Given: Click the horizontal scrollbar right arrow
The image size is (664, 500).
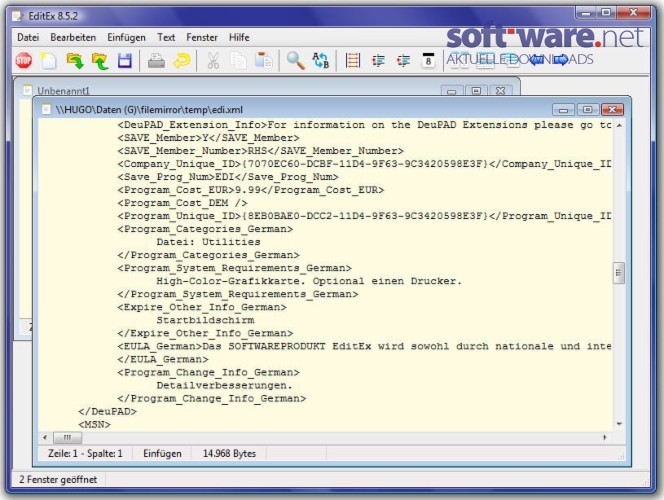Looking at the screenshot, I should point(605,437).
